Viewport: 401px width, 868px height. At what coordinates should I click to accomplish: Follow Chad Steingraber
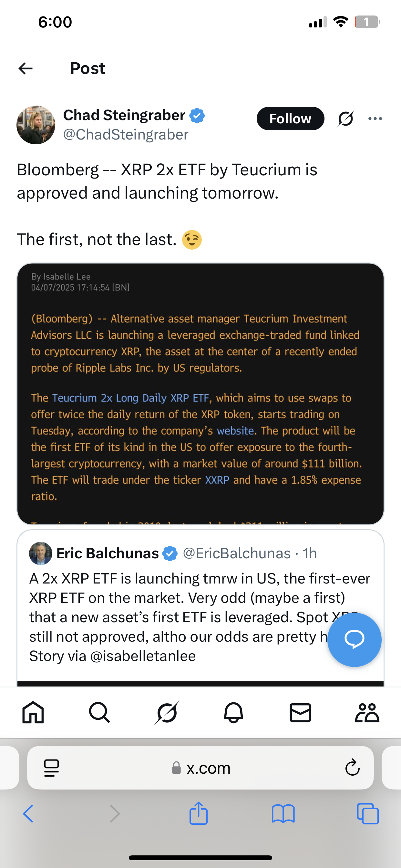pos(291,119)
